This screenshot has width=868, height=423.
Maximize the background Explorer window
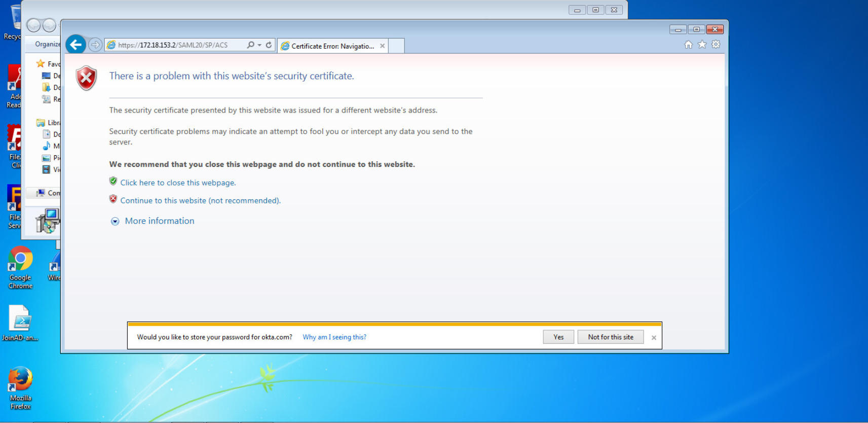point(595,10)
